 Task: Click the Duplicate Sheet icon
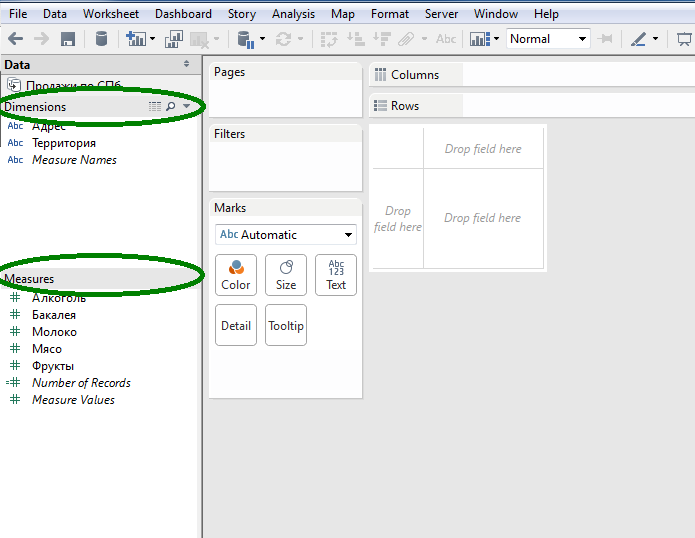(174, 39)
